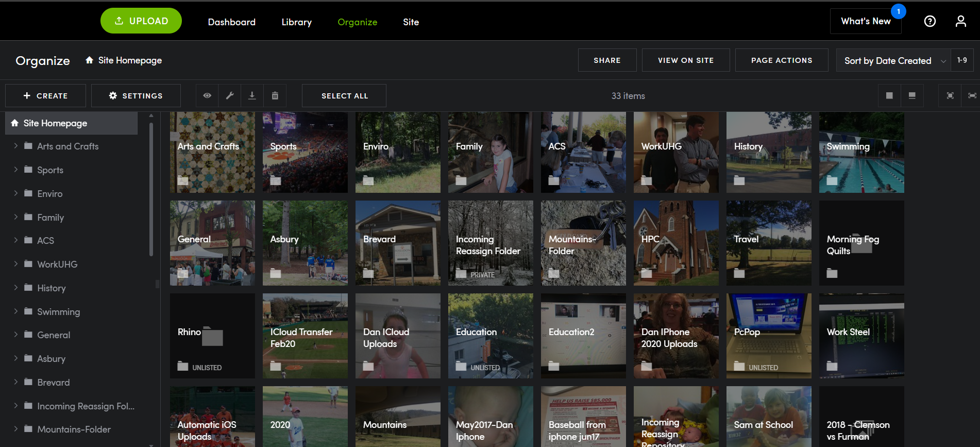
Task: Click the Arts and Crafts folder icon in sidebar
Action: click(x=28, y=146)
